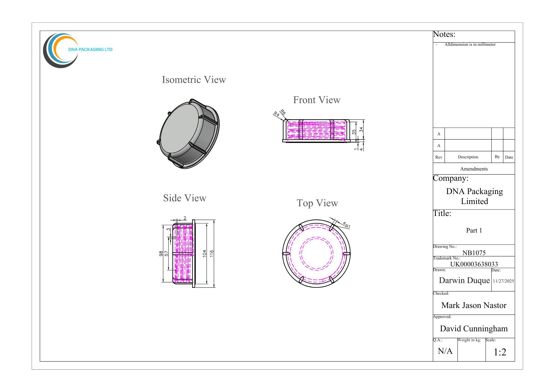
Task: Click the 'Part 1' title text
Action: pos(474,230)
